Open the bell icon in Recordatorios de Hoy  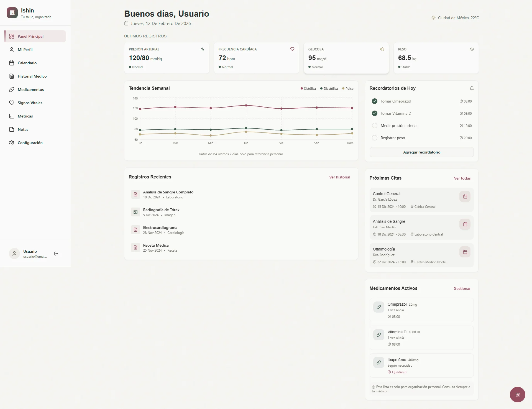tap(472, 88)
